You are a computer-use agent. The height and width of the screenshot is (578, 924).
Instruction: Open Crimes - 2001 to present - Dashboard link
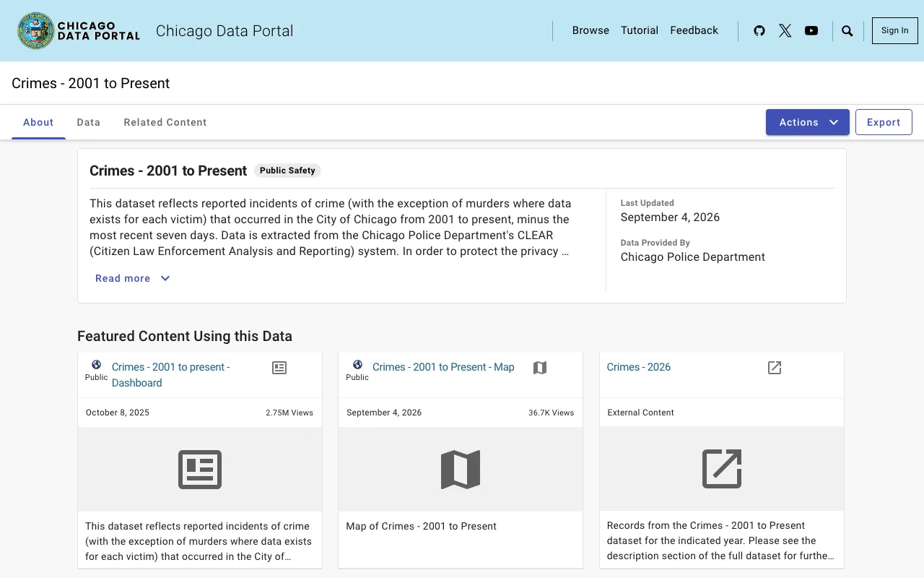coord(171,375)
